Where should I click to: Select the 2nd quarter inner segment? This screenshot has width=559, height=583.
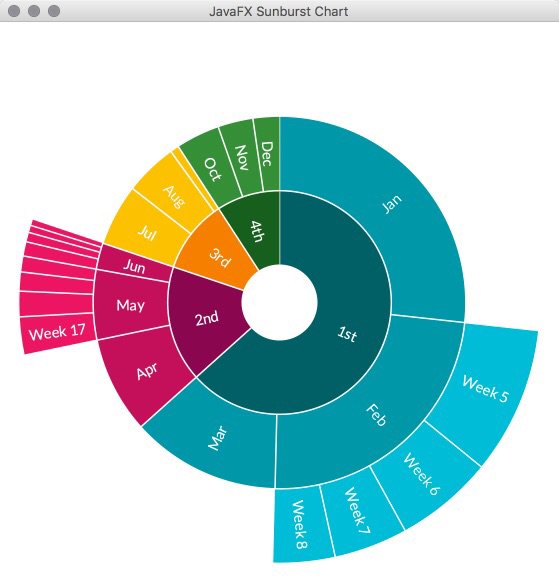point(207,319)
